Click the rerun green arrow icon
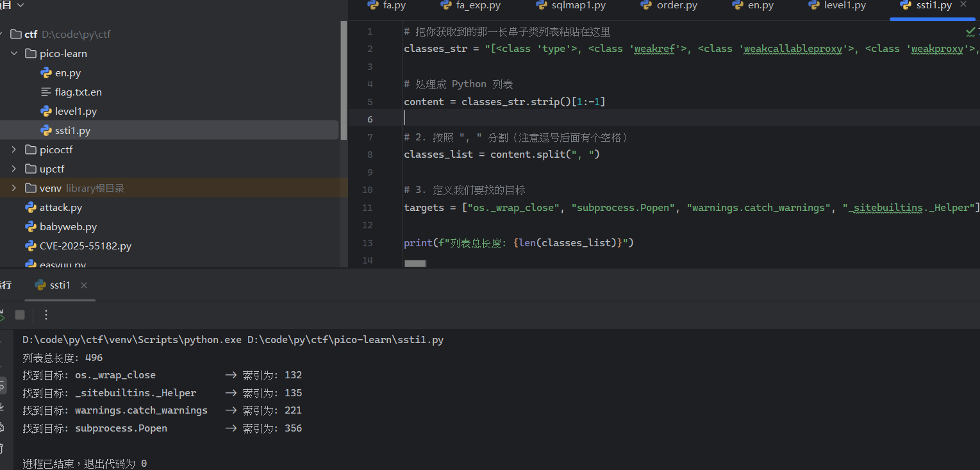This screenshot has width=980, height=470. [x=2, y=315]
